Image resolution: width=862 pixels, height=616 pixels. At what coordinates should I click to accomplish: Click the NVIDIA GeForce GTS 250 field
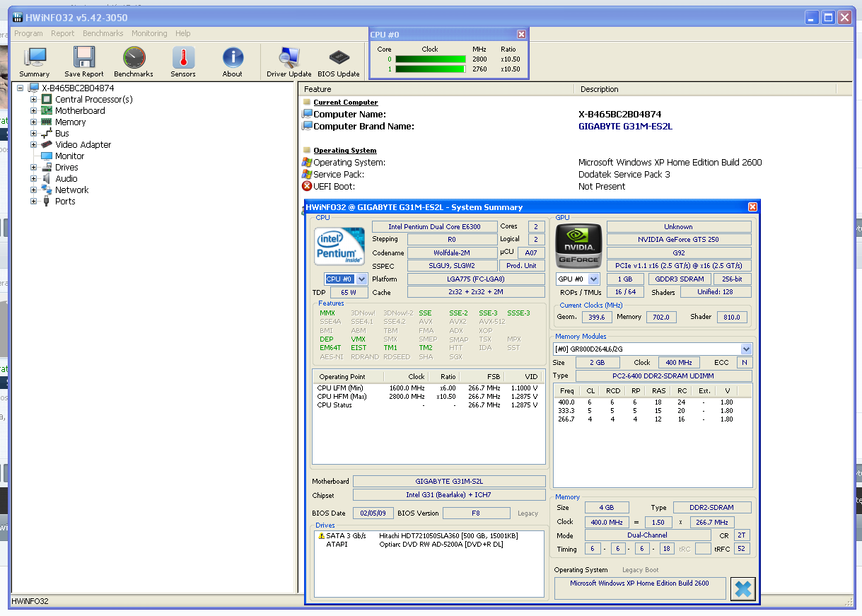pos(678,240)
